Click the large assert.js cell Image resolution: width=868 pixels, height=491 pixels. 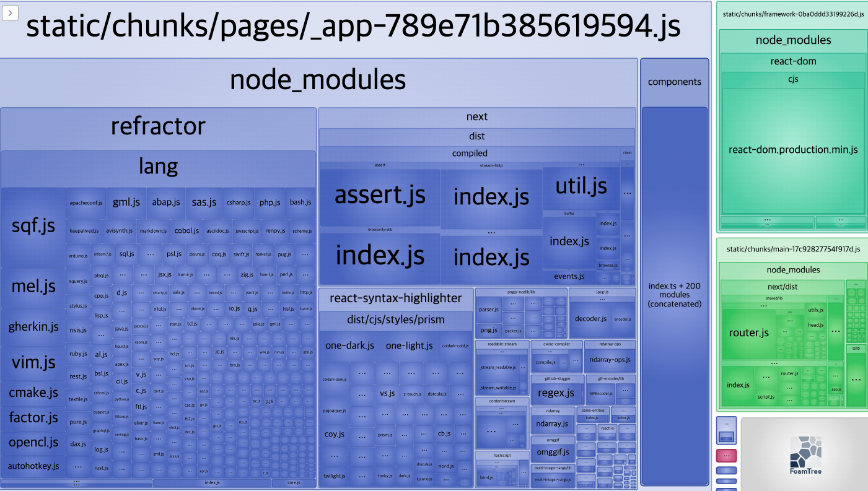click(380, 197)
